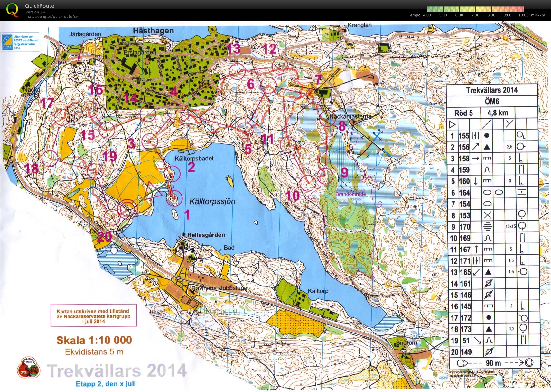This screenshot has width=551, height=392.
Task: Click the 'Hellasgården' label
Action: click(x=206, y=235)
